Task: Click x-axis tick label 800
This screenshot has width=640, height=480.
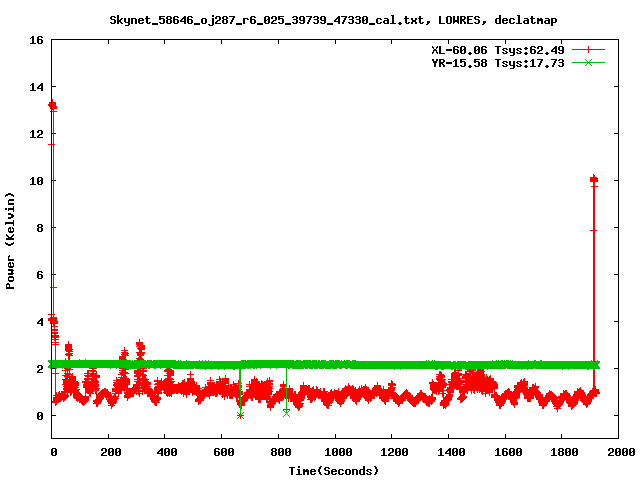Action: coord(281,452)
